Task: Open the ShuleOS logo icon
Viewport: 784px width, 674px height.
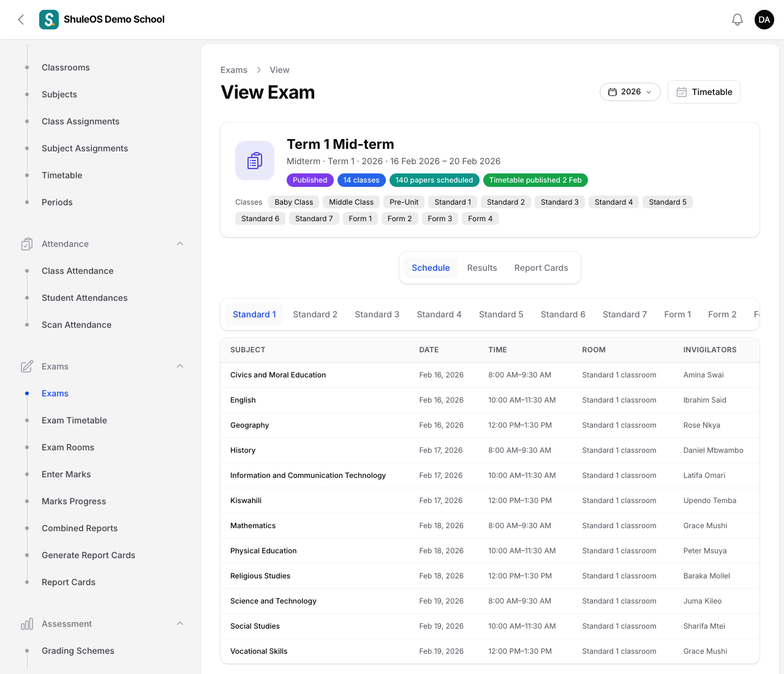Action: 49,20
